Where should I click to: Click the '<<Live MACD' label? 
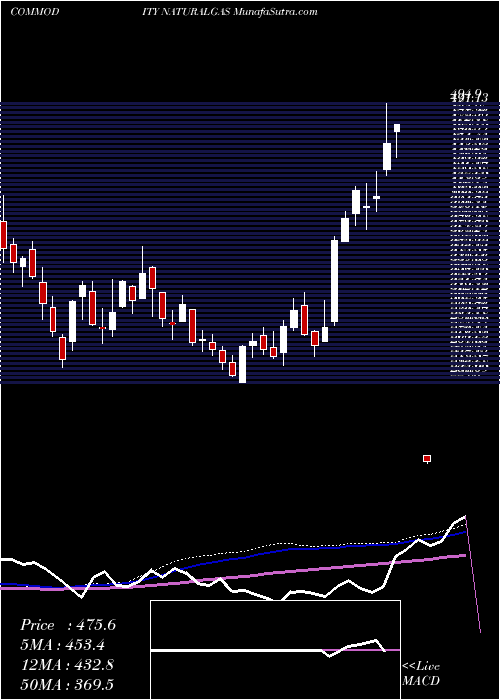pos(421,673)
